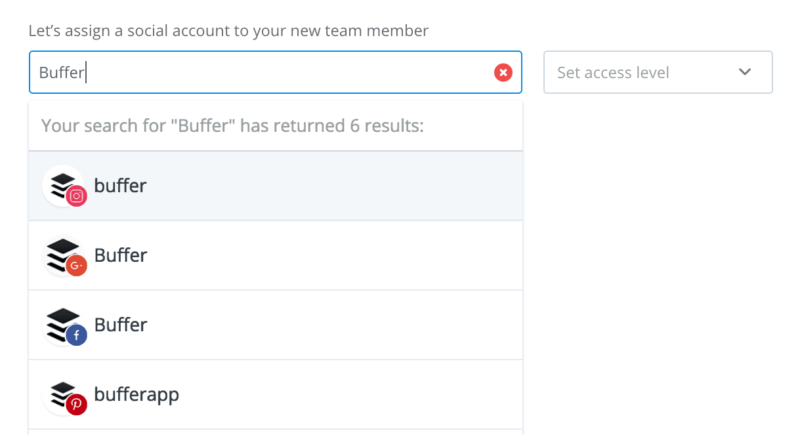This screenshot has width=800, height=435.
Task: Select the Instagram buffer account
Action: [276, 186]
